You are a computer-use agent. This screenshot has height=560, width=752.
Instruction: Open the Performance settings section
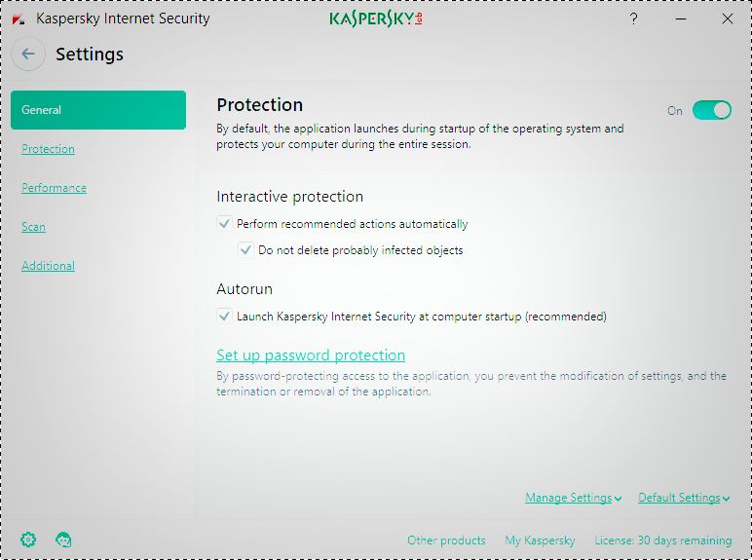(54, 188)
